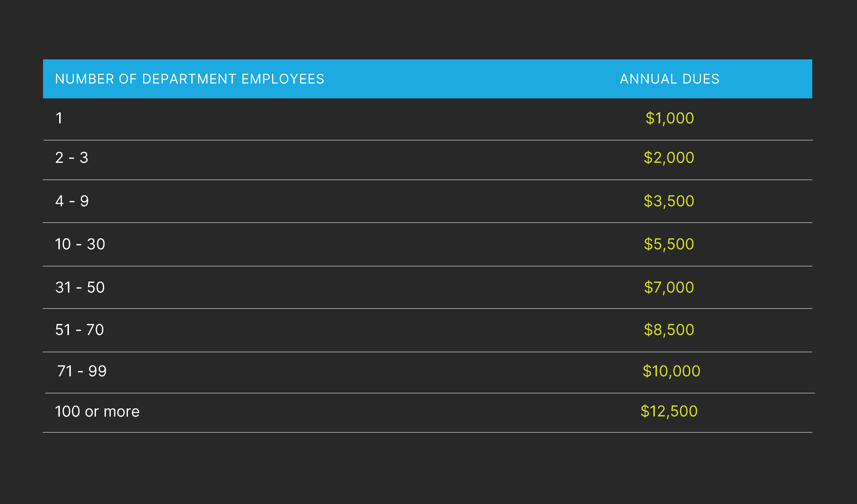Click the blue table header bar
This screenshot has width=857, height=504.
442,79
